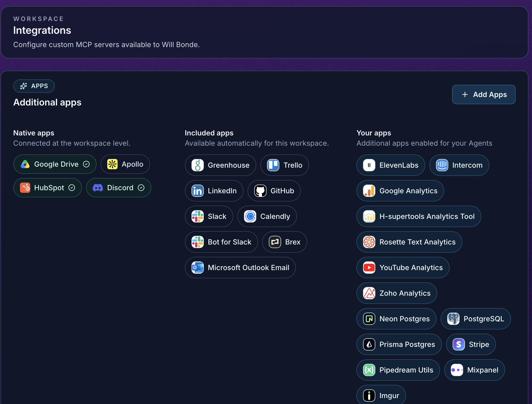Click the Intercom icon

pyautogui.click(x=442, y=165)
